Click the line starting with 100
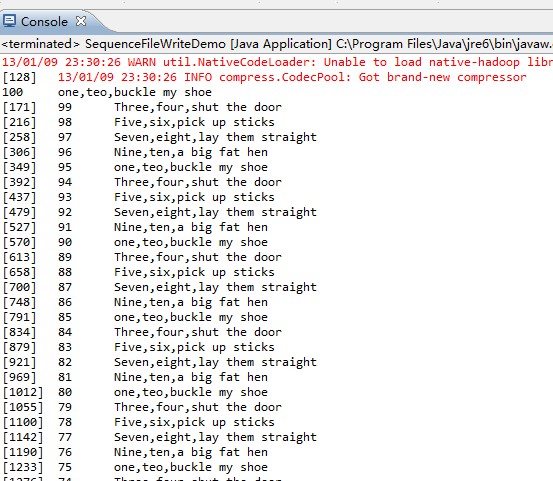Screen dimensions: 553x481 (x=107, y=92)
